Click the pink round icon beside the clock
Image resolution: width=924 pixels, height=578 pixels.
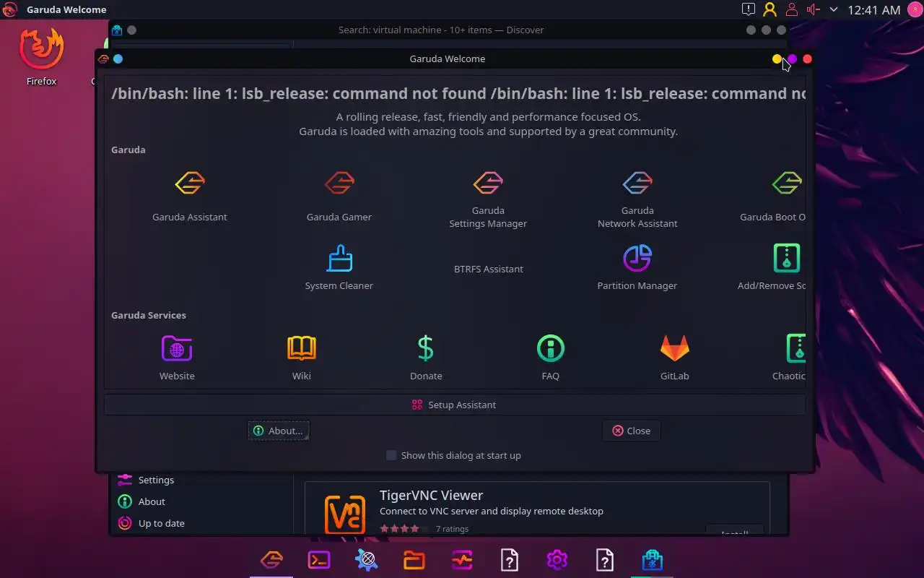pyautogui.click(x=915, y=9)
